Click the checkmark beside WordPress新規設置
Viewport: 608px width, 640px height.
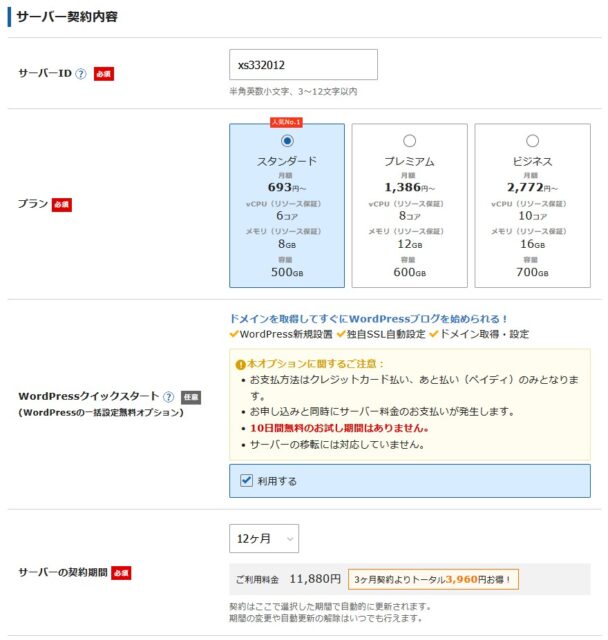pyautogui.click(x=234, y=334)
